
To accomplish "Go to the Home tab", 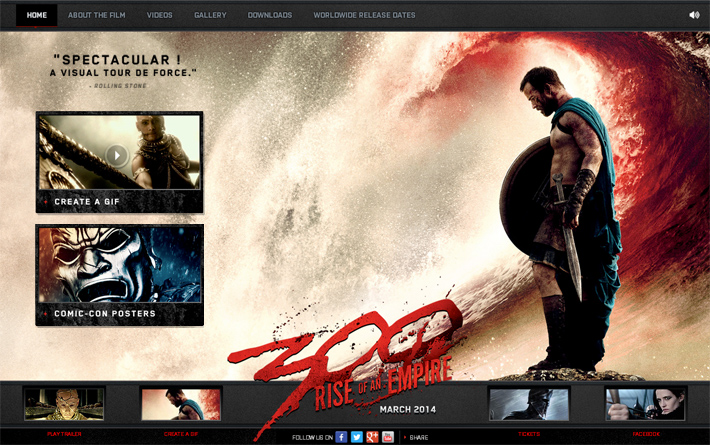I will (37, 15).
